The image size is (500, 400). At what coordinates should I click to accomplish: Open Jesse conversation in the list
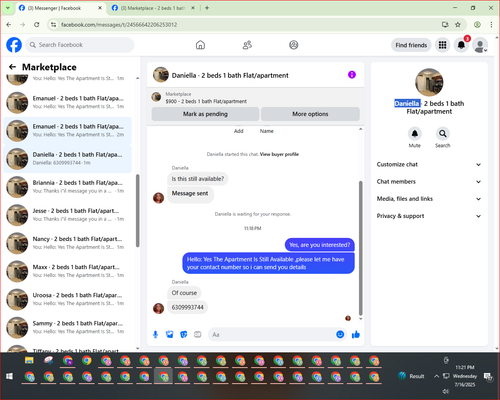pos(68,215)
